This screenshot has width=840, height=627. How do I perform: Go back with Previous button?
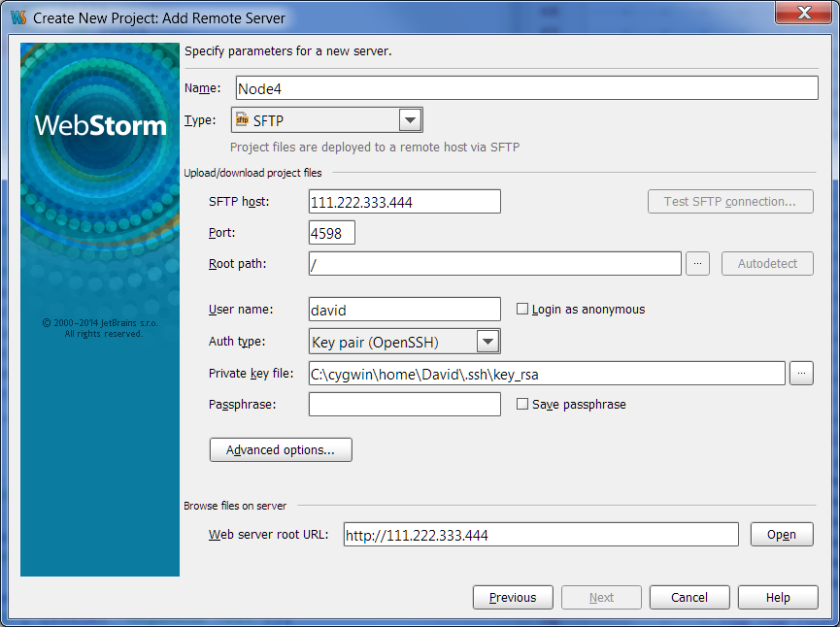[x=513, y=597]
